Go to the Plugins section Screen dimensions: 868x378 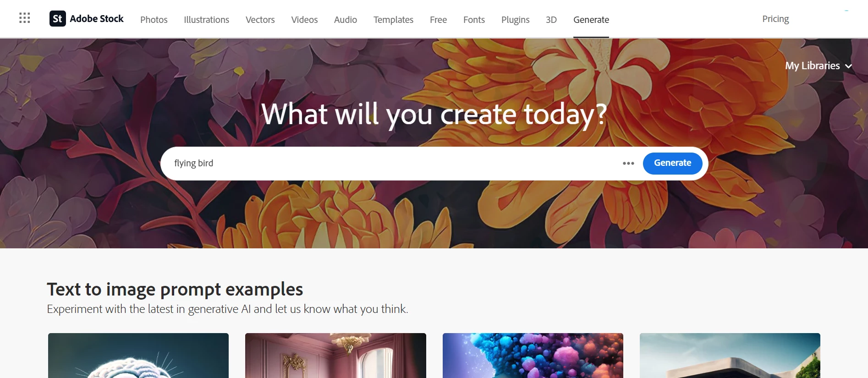(515, 20)
